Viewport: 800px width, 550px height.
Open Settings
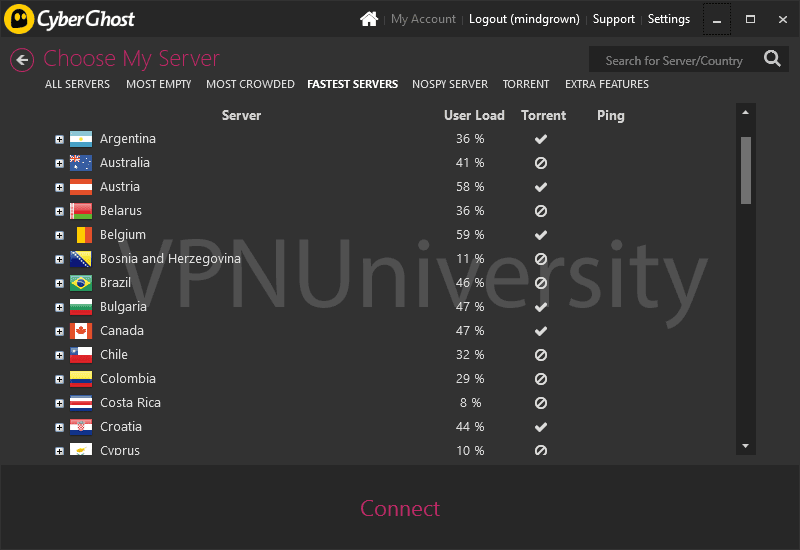click(668, 19)
